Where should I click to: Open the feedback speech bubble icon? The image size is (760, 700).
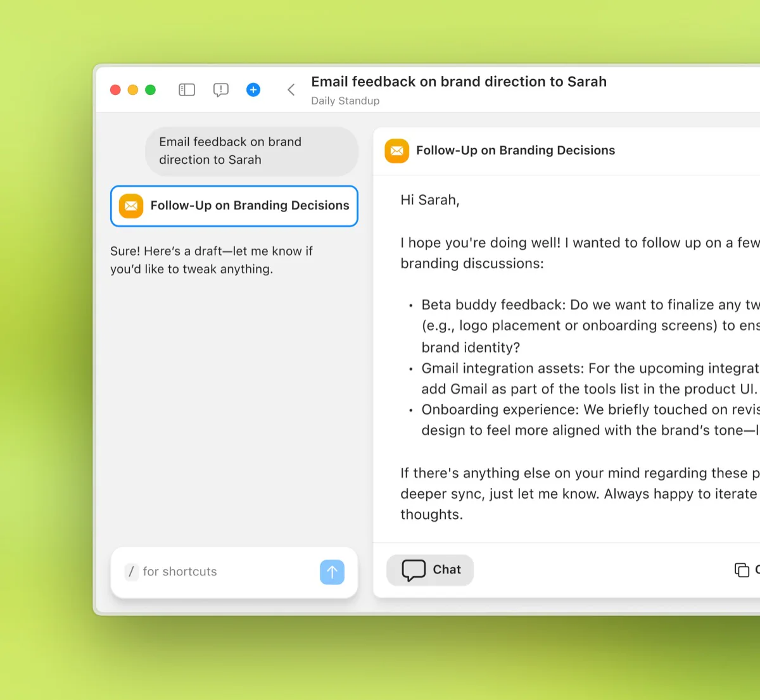[220, 90]
